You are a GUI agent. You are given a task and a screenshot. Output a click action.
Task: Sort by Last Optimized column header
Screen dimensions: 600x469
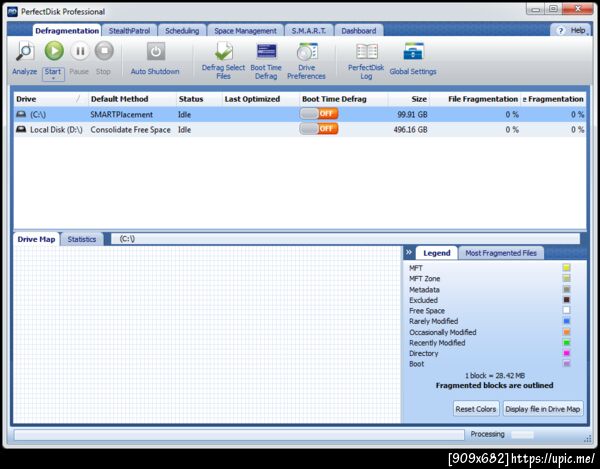pos(261,99)
